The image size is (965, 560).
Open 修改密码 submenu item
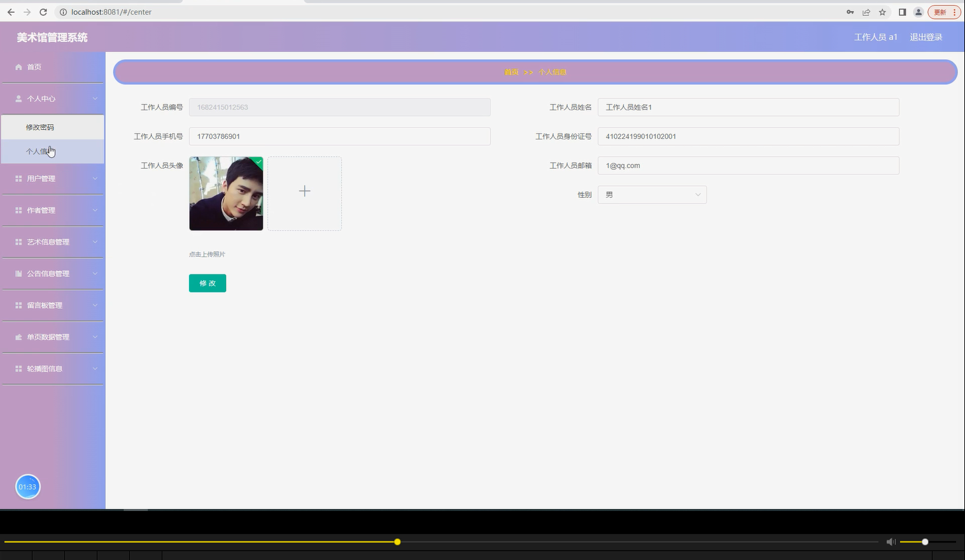pyautogui.click(x=52, y=127)
